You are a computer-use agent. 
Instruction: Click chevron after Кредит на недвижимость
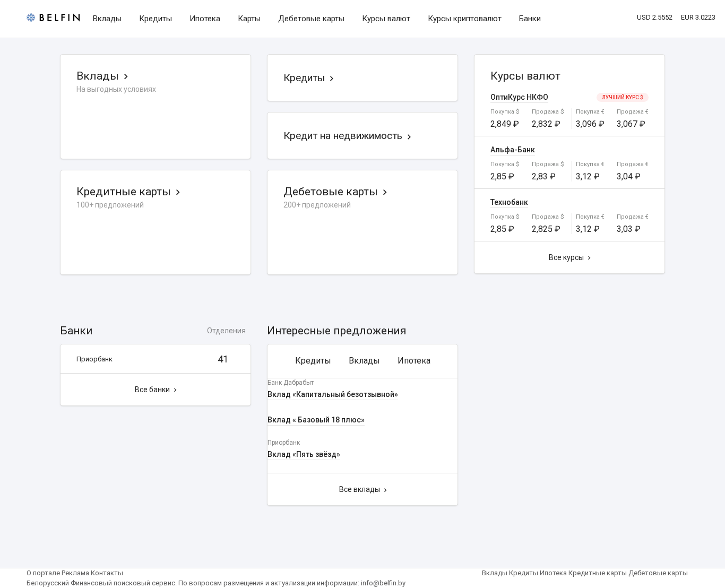(x=409, y=137)
